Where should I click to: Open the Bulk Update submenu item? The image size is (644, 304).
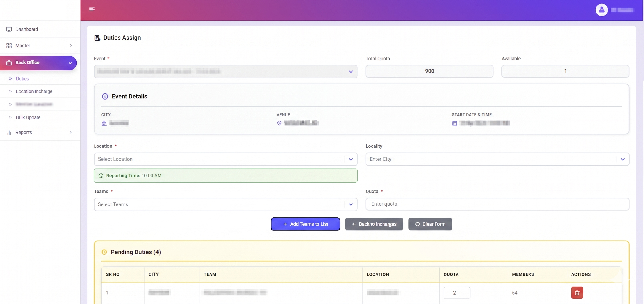click(40, 117)
